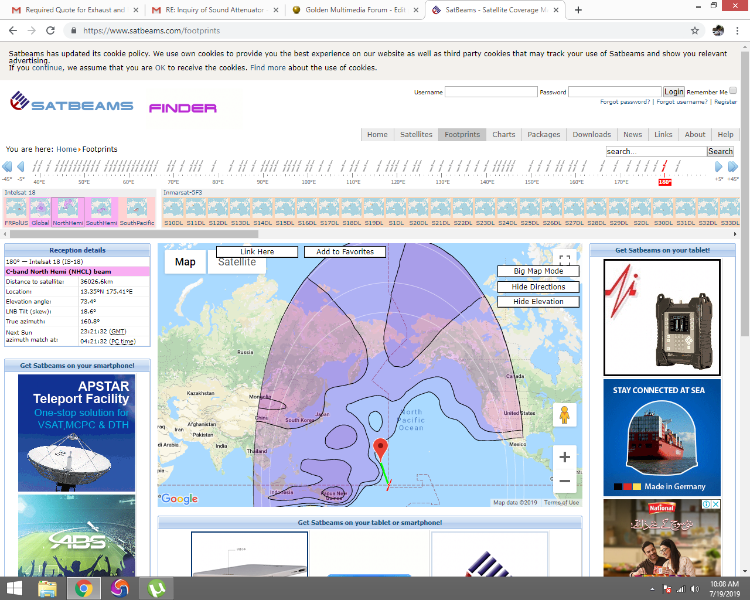750x600 pixels.
Task: Open the News menu item
Action: coord(632,134)
